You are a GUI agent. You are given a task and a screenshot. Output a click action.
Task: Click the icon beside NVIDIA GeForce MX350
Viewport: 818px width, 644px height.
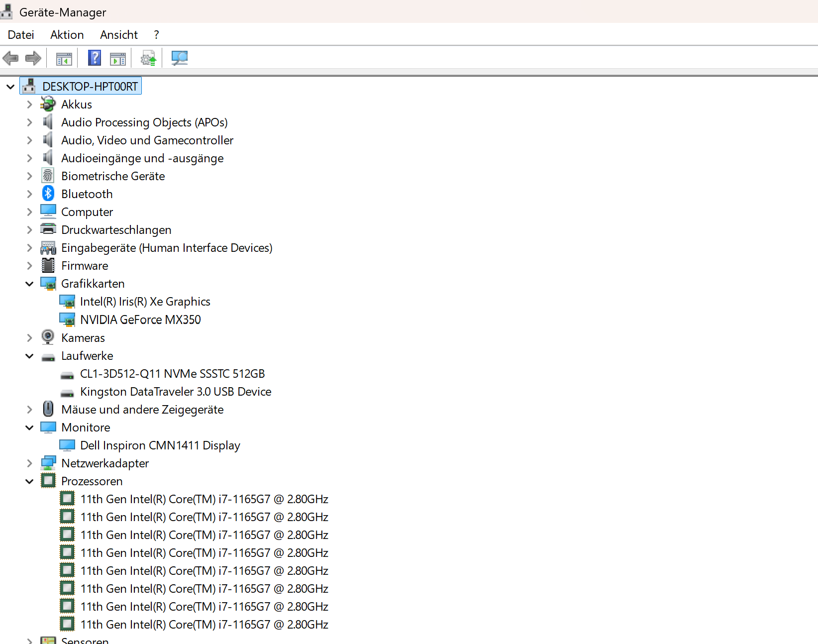pos(67,320)
